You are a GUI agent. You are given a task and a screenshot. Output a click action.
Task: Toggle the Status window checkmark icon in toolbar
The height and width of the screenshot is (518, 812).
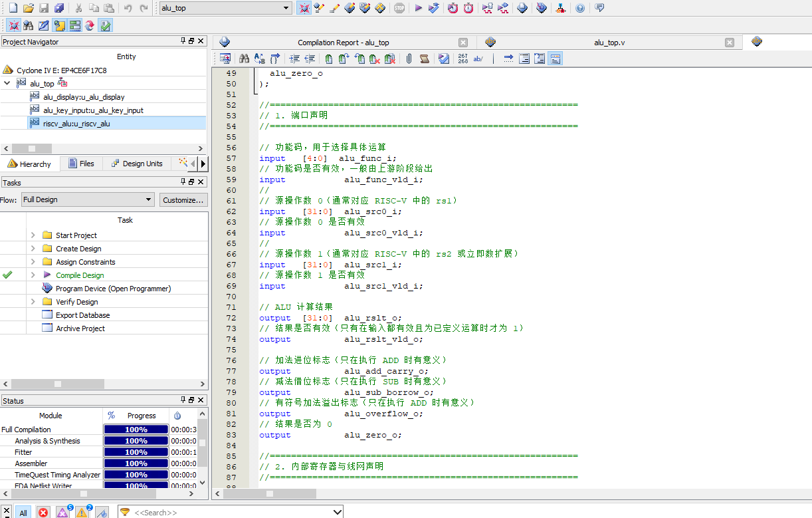tap(105, 25)
